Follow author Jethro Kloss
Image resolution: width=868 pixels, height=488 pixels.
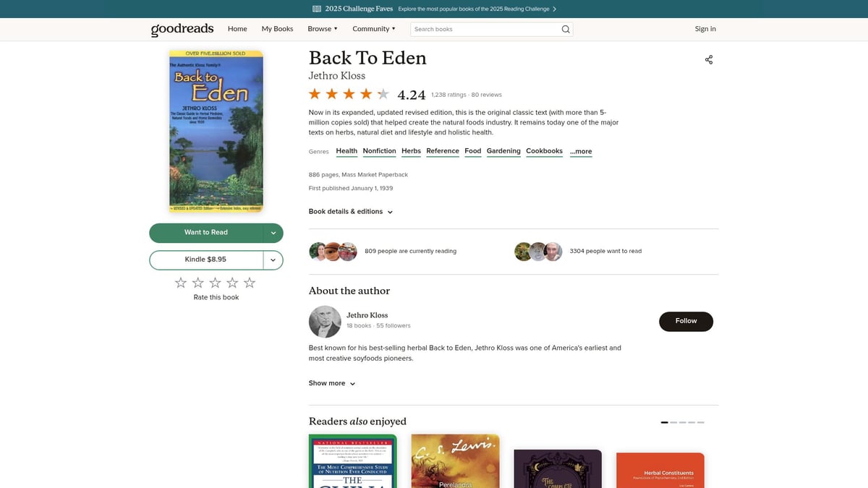[x=686, y=321]
